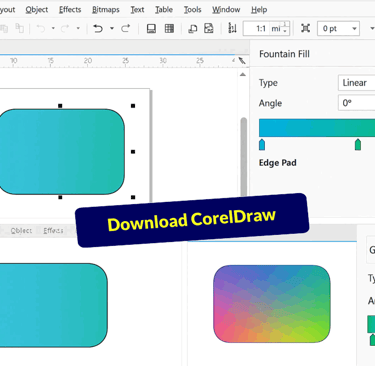Image resolution: width=375 pixels, height=366 pixels.
Task: Click the Fountain Fill gradient preview bar
Action: [317, 128]
